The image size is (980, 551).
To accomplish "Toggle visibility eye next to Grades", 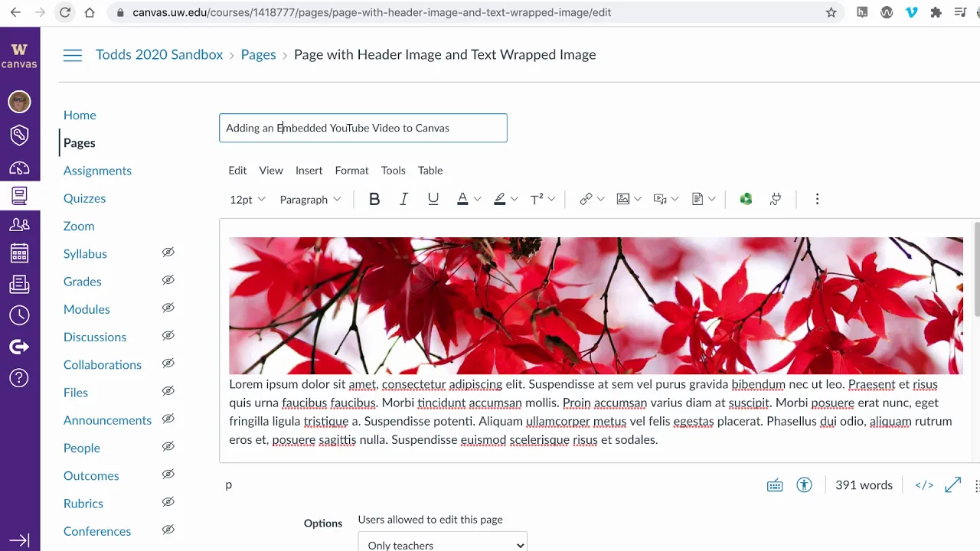I will [x=168, y=280].
